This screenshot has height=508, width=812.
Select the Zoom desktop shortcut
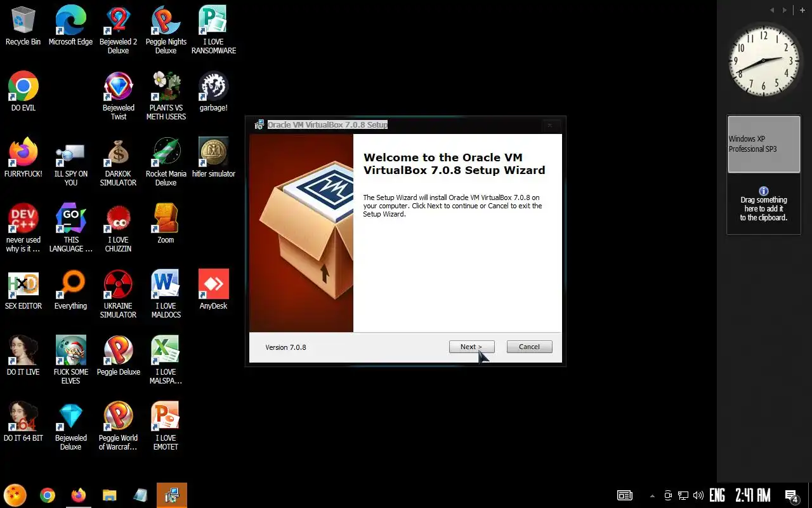166,224
